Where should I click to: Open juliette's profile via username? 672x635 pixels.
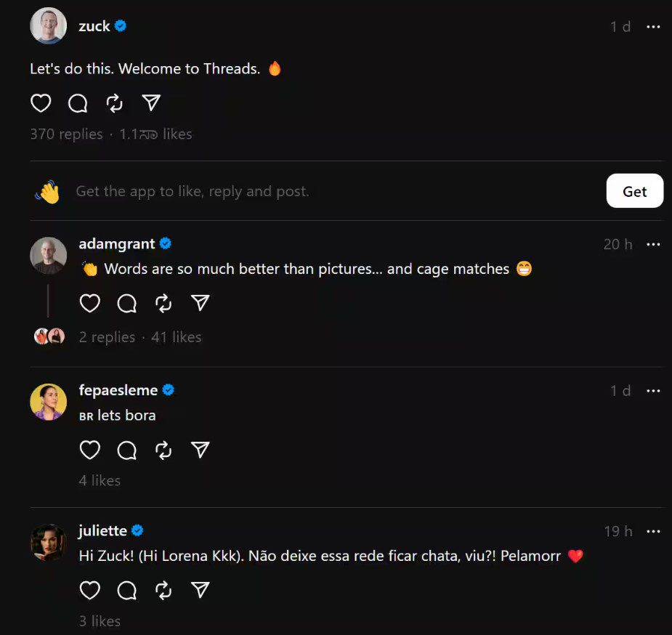[103, 531]
